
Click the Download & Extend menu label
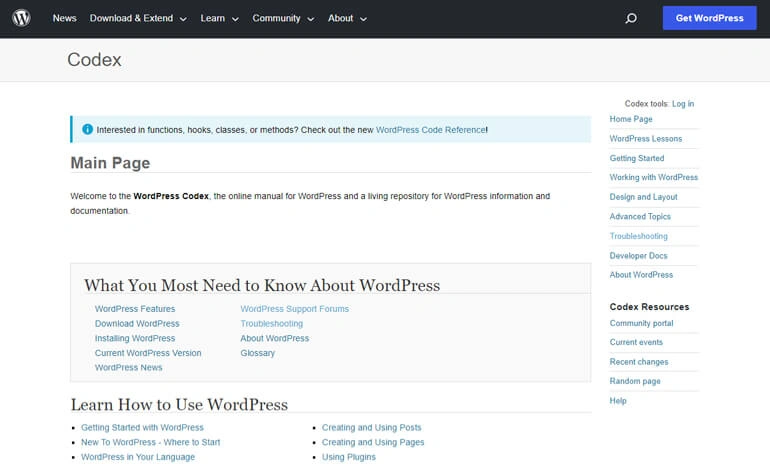[x=131, y=18]
